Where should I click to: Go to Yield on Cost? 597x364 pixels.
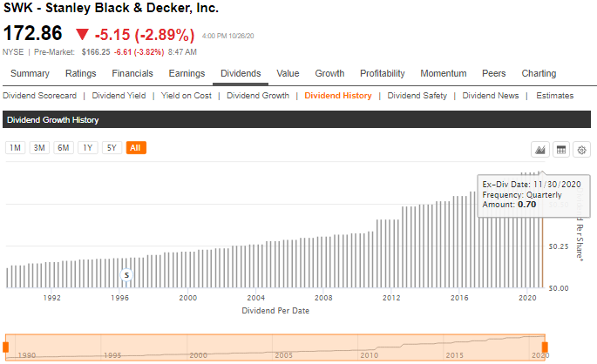pyautogui.click(x=187, y=96)
